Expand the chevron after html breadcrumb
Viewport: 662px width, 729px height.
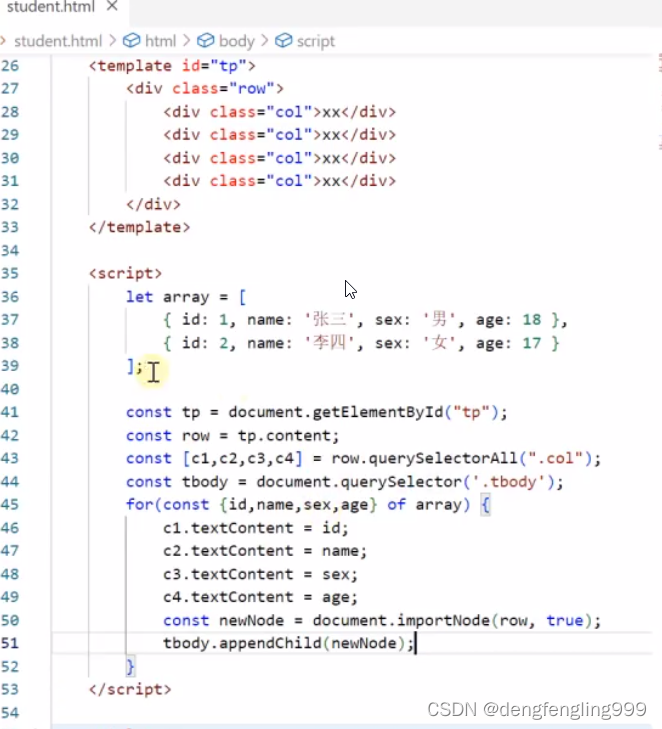186,41
